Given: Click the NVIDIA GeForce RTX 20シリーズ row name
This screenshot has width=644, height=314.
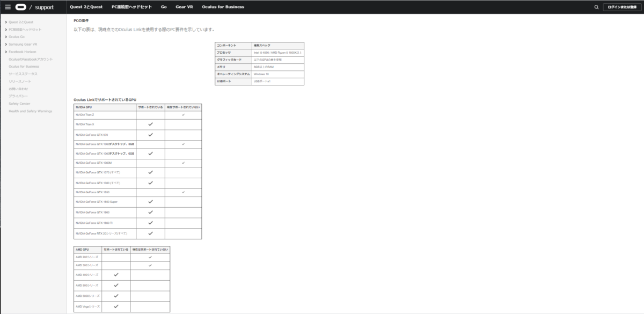Looking at the screenshot, I should pyautogui.click(x=102, y=233).
